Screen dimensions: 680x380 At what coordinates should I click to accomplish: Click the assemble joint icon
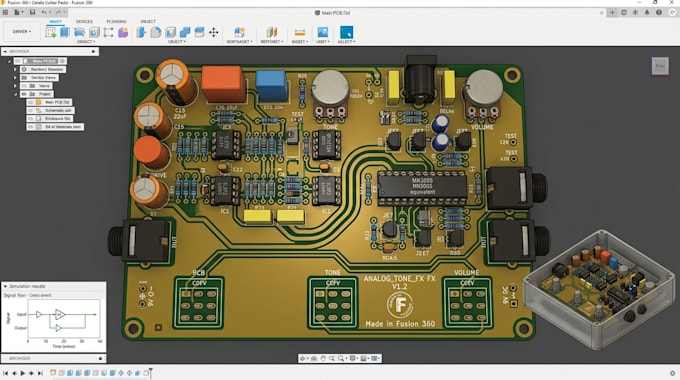tap(239, 32)
